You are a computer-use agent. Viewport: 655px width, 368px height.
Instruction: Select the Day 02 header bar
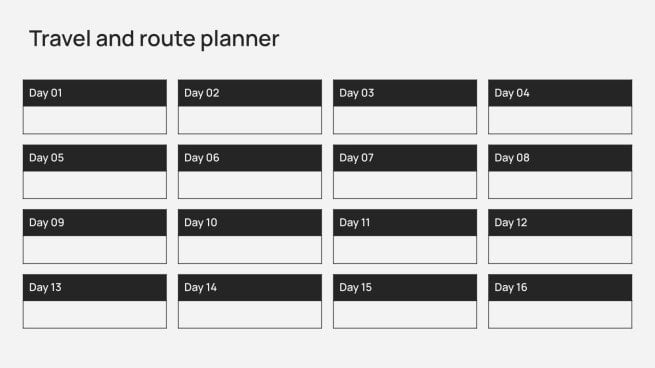250,93
